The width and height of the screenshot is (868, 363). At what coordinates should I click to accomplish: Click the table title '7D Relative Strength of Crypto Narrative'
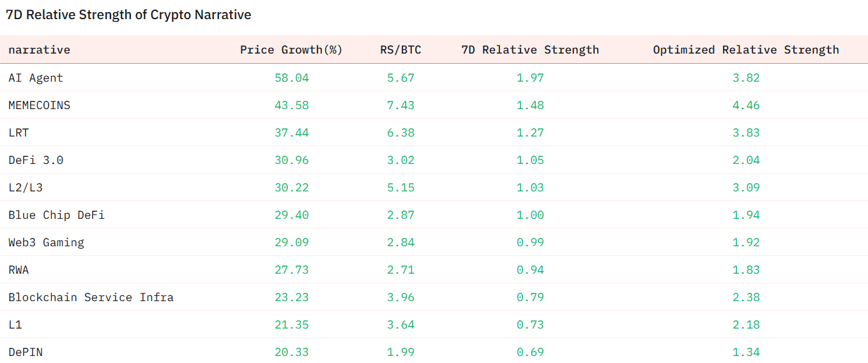coord(128,15)
